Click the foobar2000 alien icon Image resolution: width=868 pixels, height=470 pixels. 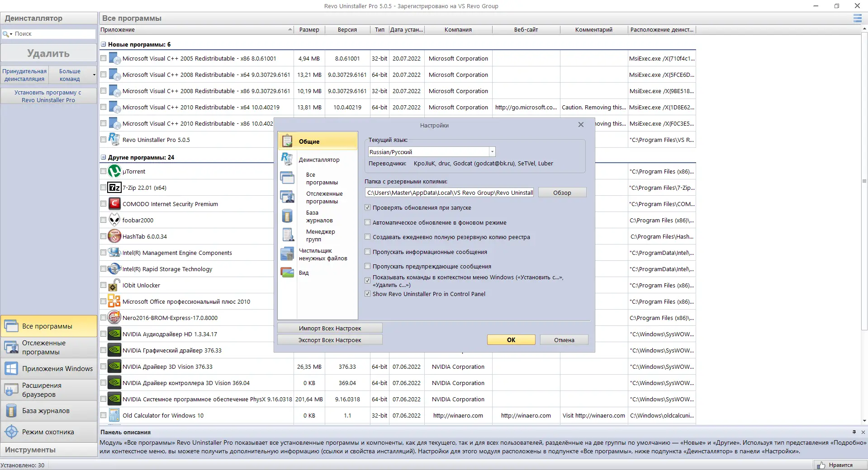click(x=114, y=220)
